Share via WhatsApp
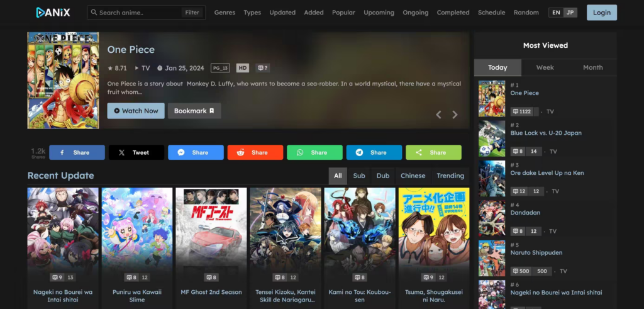The image size is (644, 309). pyautogui.click(x=314, y=152)
